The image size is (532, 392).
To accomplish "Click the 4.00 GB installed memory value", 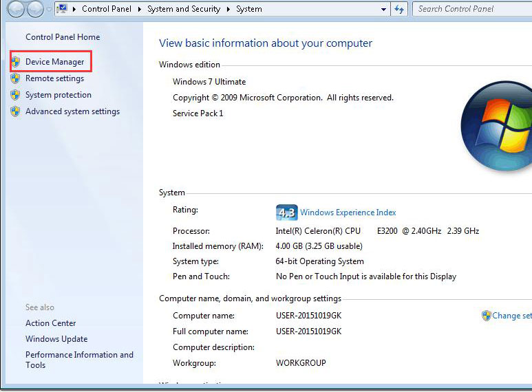I will 319,246.
